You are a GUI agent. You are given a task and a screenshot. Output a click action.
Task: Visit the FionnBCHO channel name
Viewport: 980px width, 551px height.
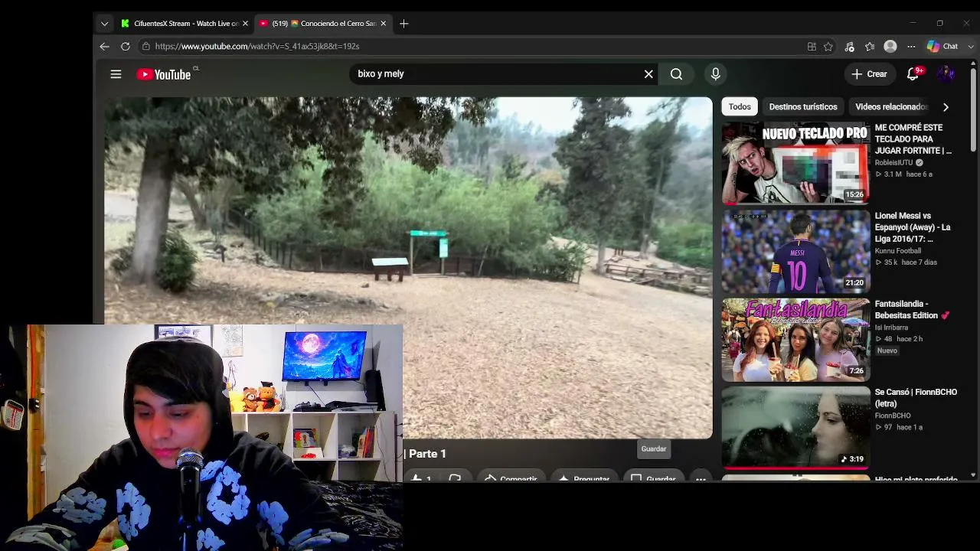[893, 416]
